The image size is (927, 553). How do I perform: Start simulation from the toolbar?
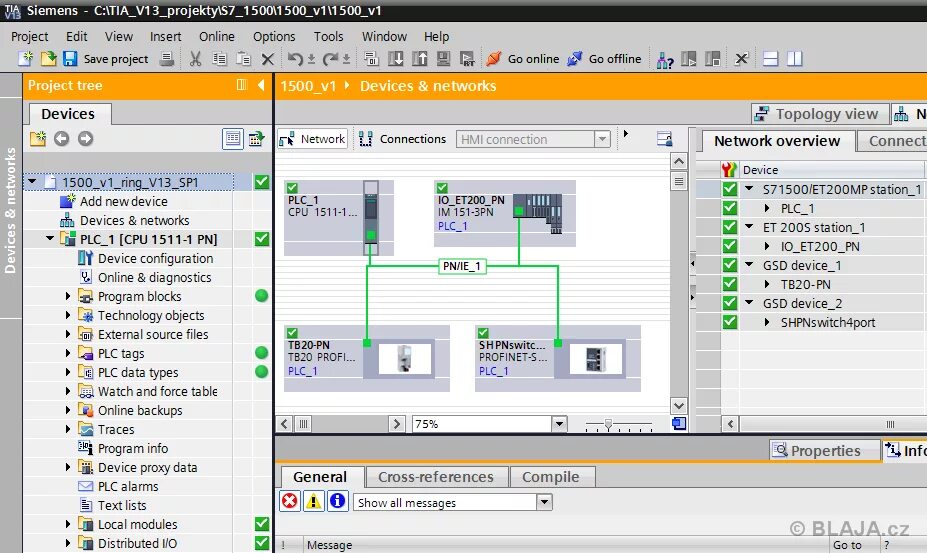(443, 59)
